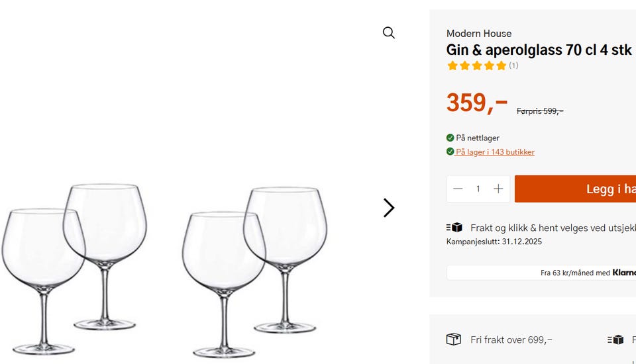This screenshot has width=636, height=364.
Task: Click green checkmark beside store stock link
Action: (x=450, y=152)
